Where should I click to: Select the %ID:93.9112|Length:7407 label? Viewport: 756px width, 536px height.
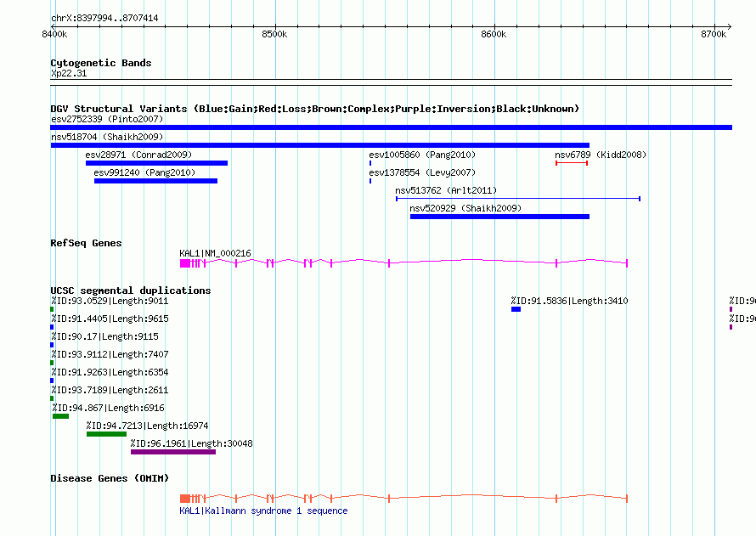click(x=110, y=354)
